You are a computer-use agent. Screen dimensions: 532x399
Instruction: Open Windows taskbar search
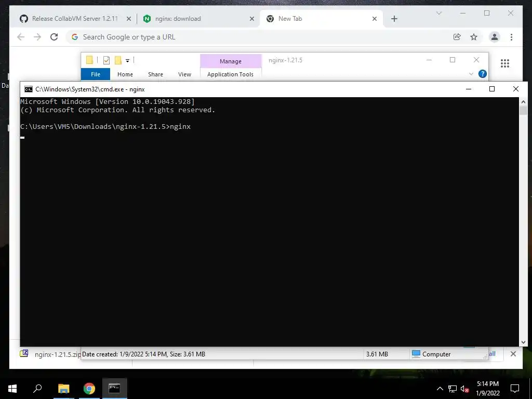(x=37, y=389)
